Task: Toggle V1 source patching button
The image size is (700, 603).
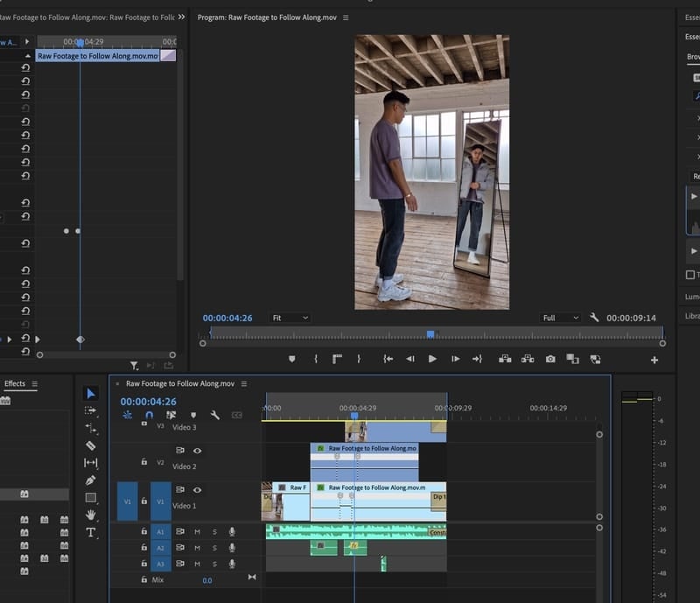Action: coord(127,501)
